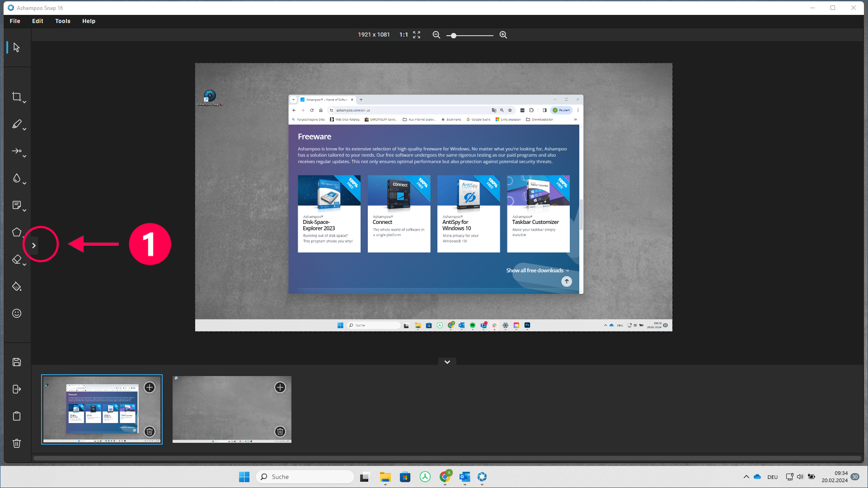
Task: Open the Help menu
Action: click(89, 21)
